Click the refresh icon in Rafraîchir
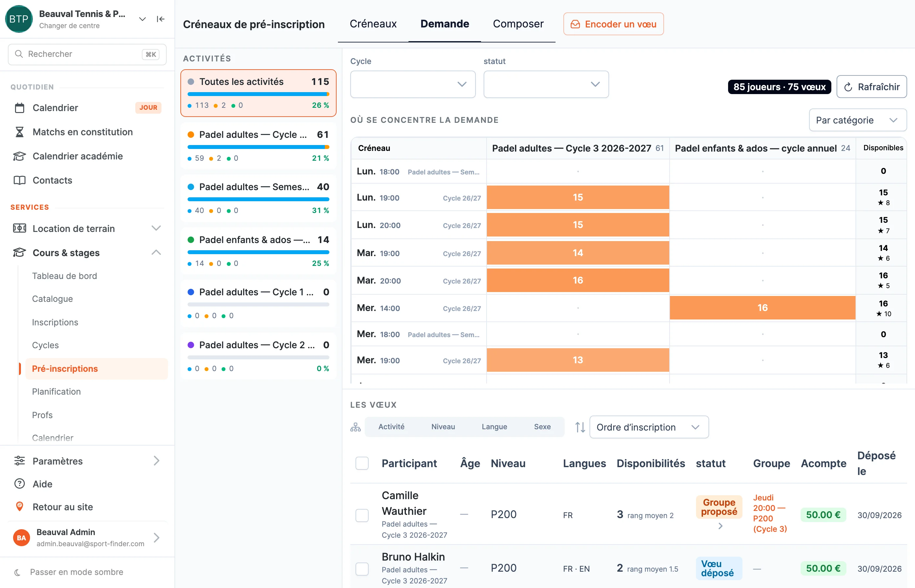Image resolution: width=915 pixels, height=588 pixels. point(848,87)
